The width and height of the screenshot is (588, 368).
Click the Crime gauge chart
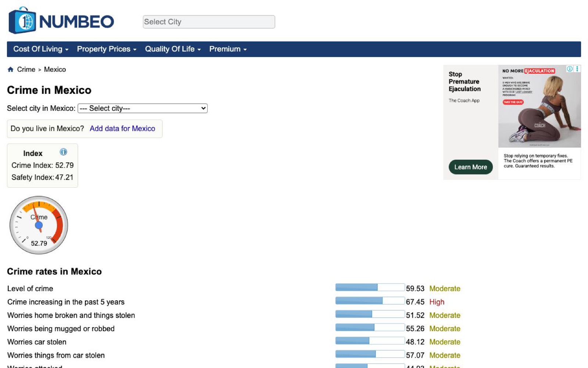(x=39, y=225)
